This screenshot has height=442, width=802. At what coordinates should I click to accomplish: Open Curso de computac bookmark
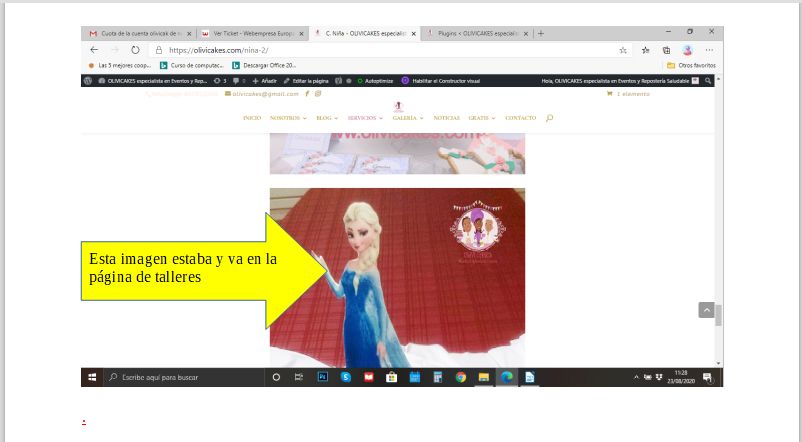(x=192, y=65)
